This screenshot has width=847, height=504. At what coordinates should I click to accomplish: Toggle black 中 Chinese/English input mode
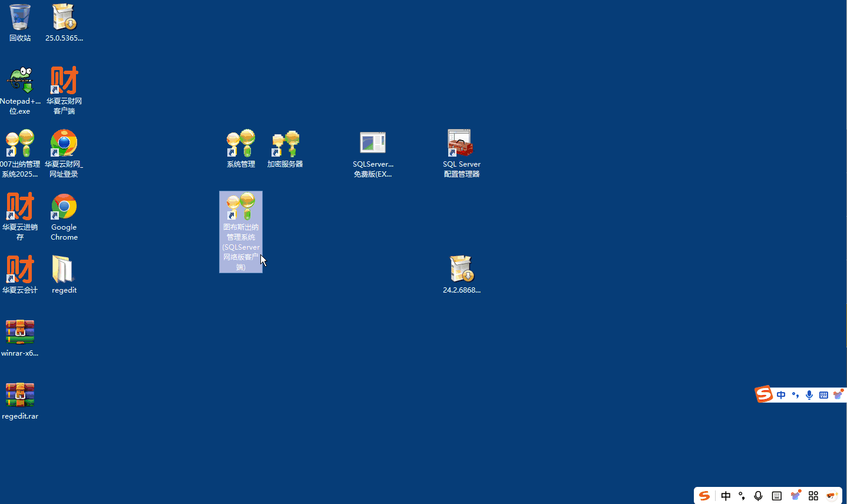(726, 496)
